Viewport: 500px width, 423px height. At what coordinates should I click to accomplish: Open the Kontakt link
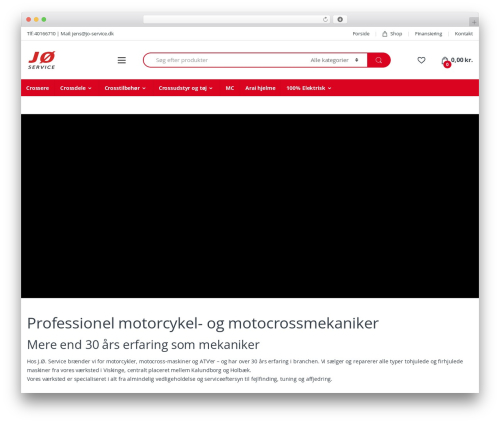(464, 34)
